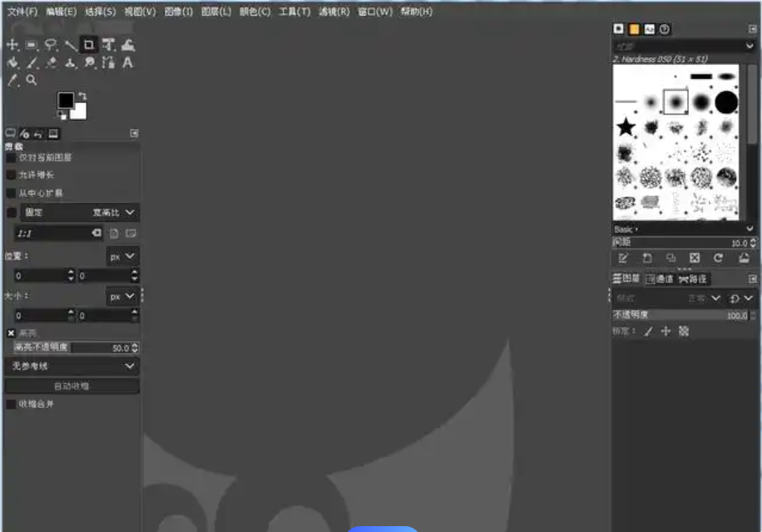Open the '滤镜(R)' menu
Image resolution: width=762 pixels, height=532 pixels.
pos(334,12)
